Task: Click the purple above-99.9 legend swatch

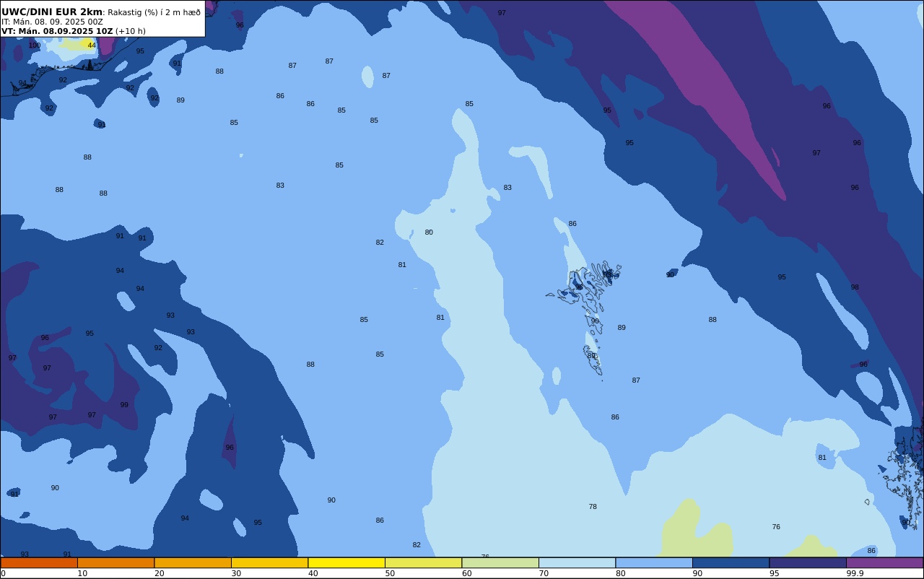Action: click(885, 562)
